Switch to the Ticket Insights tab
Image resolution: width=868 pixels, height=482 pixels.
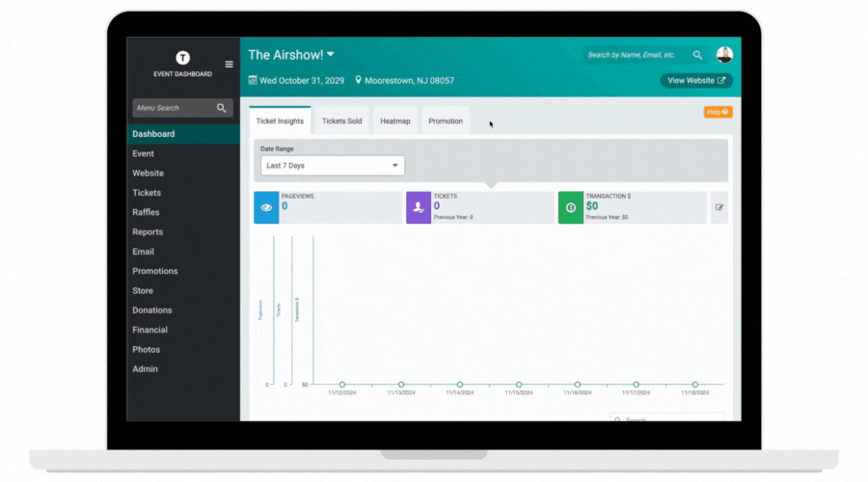point(280,120)
